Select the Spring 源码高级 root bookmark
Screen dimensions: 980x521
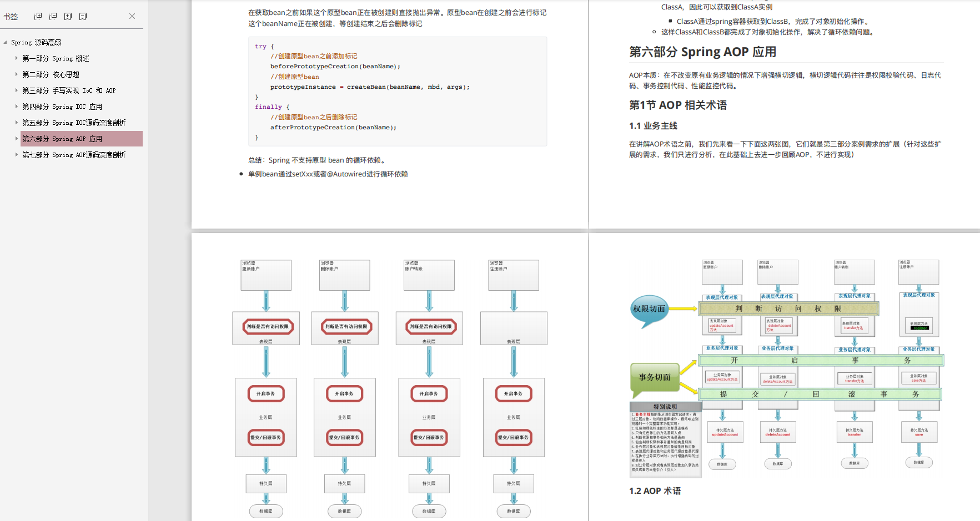pyautogui.click(x=36, y=42)
